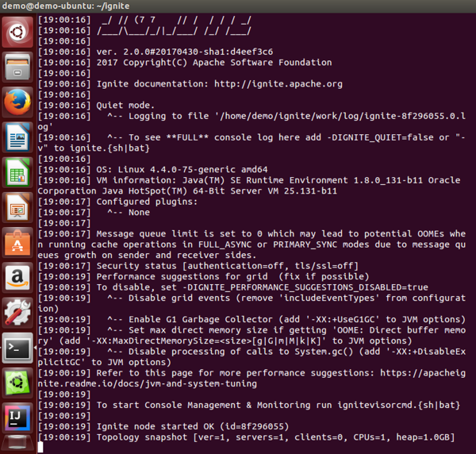Click 'ignitevisorcmd.{sh|bat}' command text
This screenshot has height=454, width=476.
398,405
